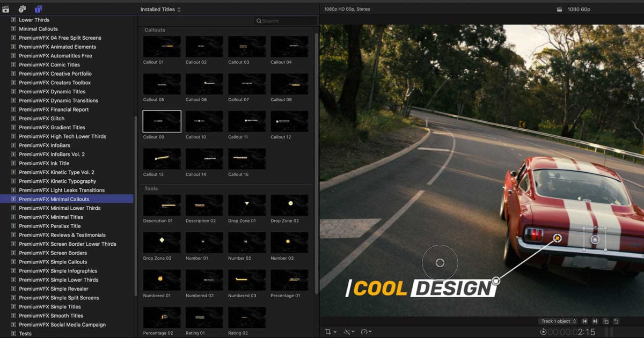The image size is (644, 338).
Task: Click the reset arrow near Track 1 object
Action: [x=616, y=321]
